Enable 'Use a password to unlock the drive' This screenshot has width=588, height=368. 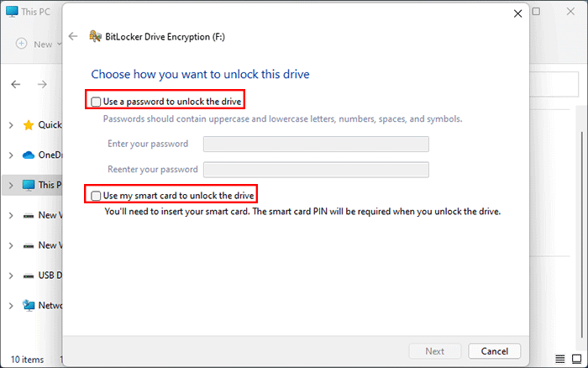pos(96,102)
